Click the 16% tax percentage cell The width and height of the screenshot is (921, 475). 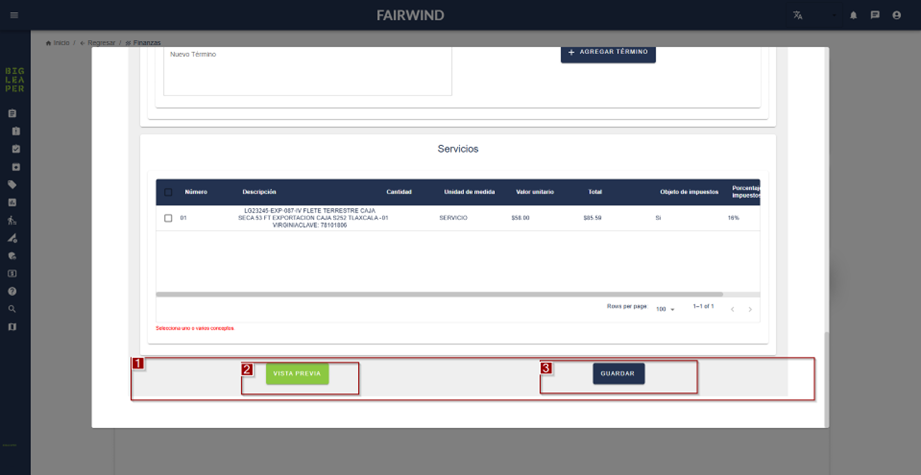[x=733, y=218]
